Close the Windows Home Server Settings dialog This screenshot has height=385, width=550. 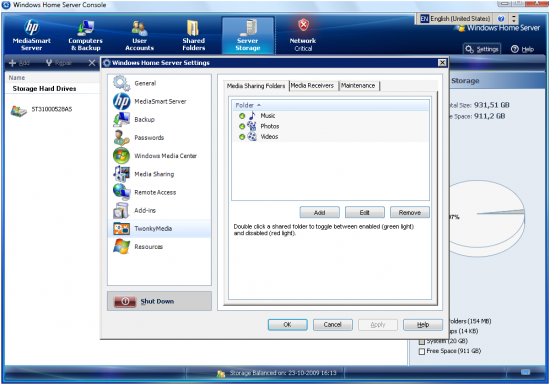(442, 63)
